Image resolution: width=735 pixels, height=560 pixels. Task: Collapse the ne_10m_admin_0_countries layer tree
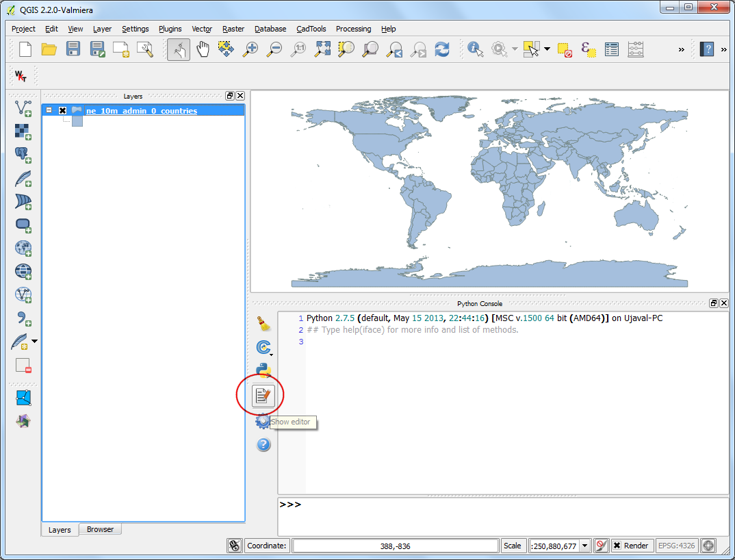[49, 111]
